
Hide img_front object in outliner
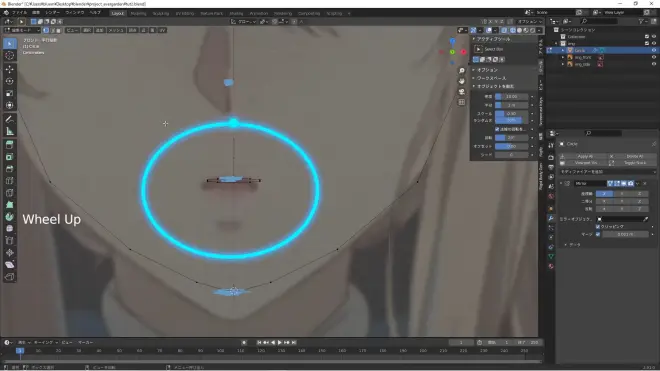pos(654,57)
